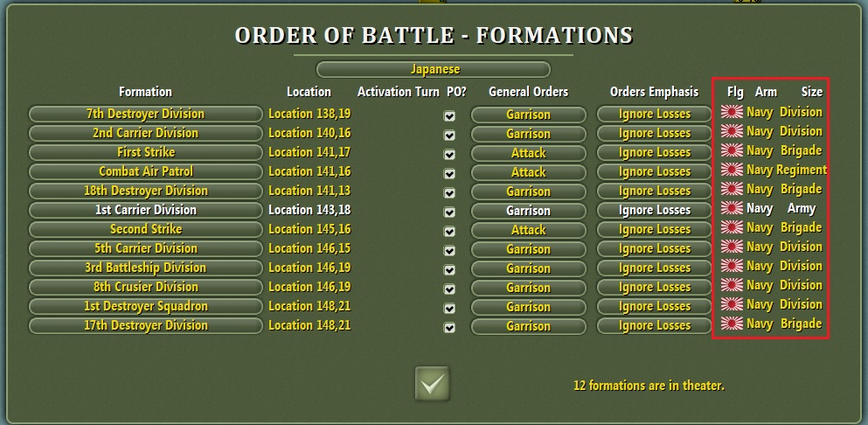Select the 18th Destroyer Division formation
Image resolution: width=868 pixels, height=425 pixels.
point(146,192)
